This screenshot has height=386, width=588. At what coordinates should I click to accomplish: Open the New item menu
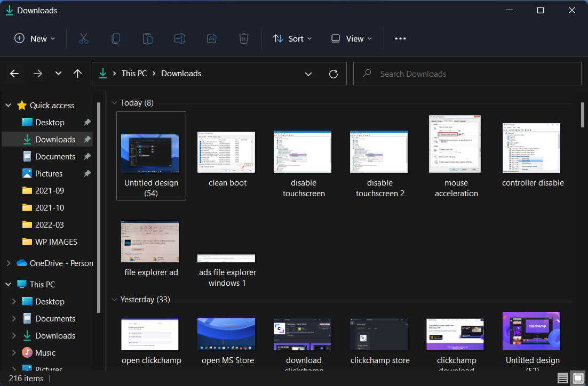[x=35, y=38]
